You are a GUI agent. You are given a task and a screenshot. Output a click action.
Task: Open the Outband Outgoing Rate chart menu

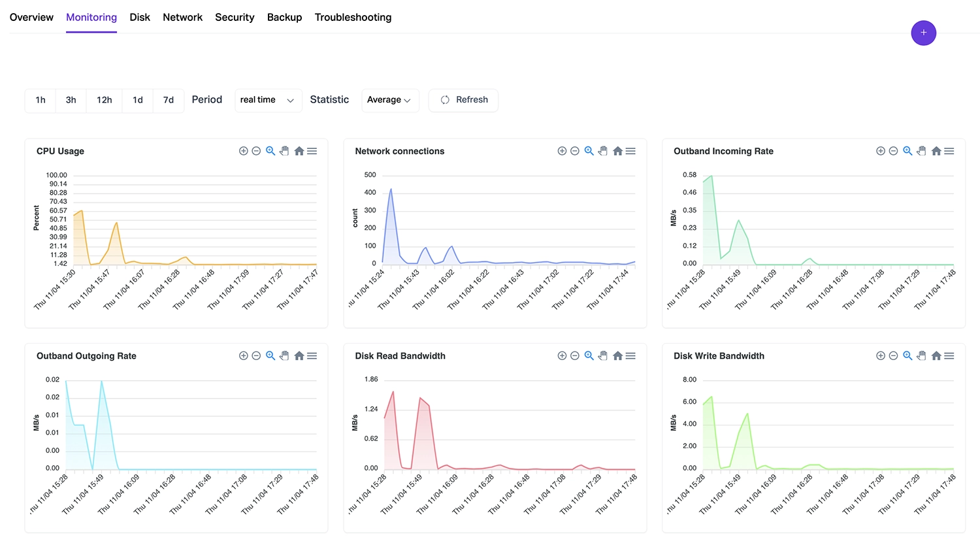(312, 356)
